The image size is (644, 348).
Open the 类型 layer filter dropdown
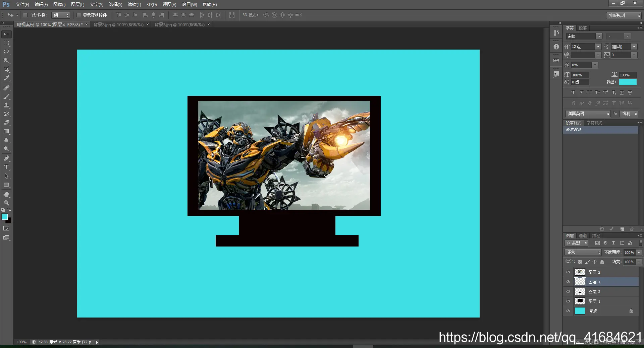pos(577,243)
